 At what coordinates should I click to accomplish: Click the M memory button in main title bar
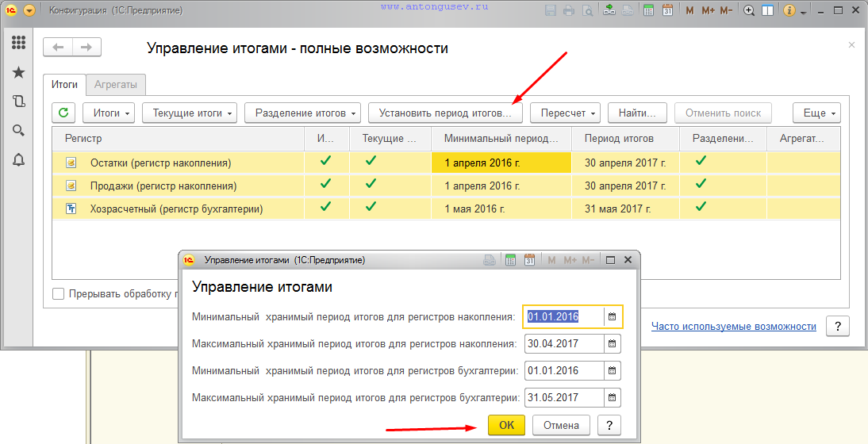(689, 10)
